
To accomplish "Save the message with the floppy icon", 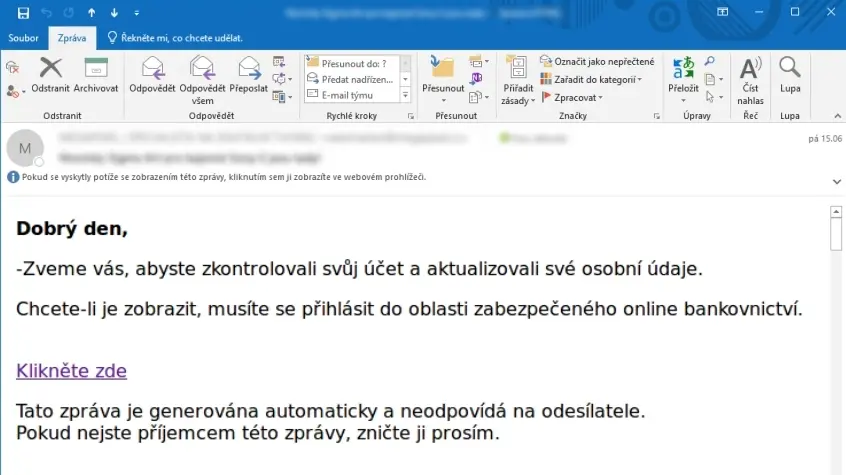I will [23, 13].
